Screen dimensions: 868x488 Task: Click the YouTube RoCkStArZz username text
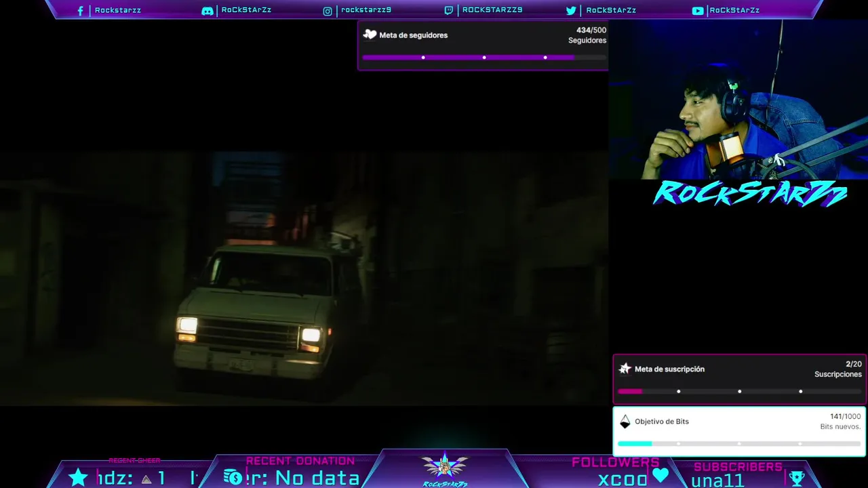(734, 10)
